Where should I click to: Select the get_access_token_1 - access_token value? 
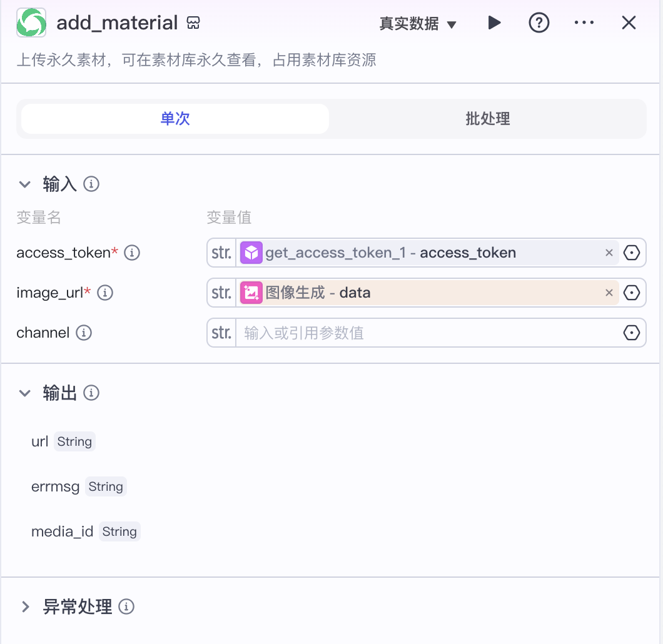pyautogui.click(x=428, y=253)
